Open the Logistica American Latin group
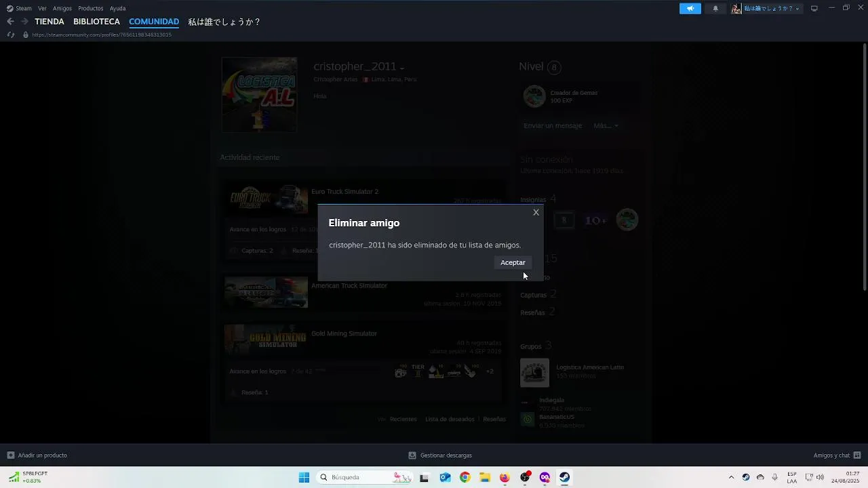 (590, 367)
